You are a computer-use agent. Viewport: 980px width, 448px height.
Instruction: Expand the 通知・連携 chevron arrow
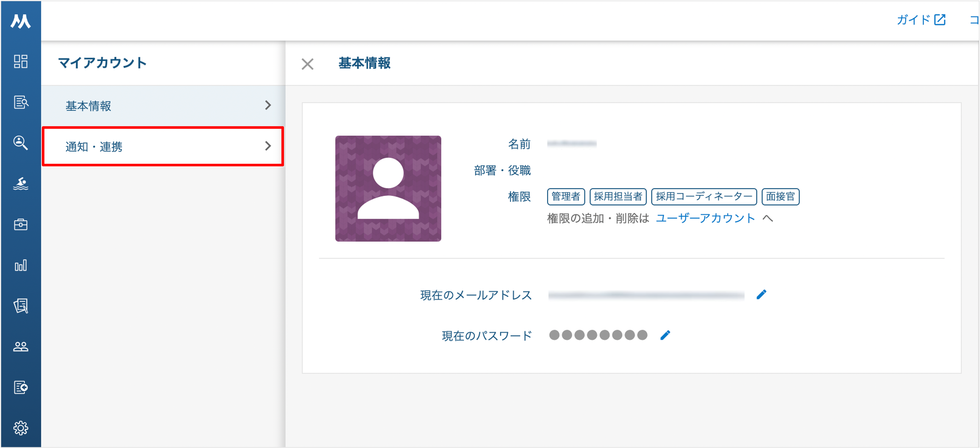(268, 146)
